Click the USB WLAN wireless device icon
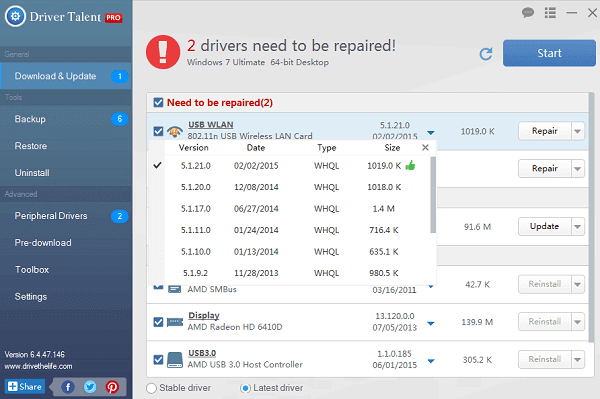The height and width of the screenshot is (399, 600). tap(174, 131)
